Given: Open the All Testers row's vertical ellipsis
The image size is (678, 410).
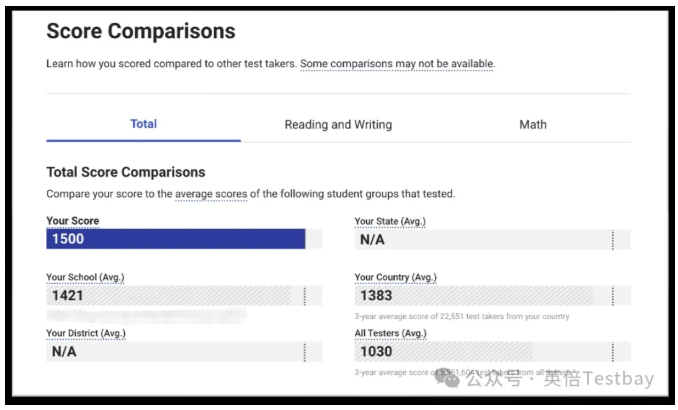Looking at the screenshot, I should pos(613,352).
